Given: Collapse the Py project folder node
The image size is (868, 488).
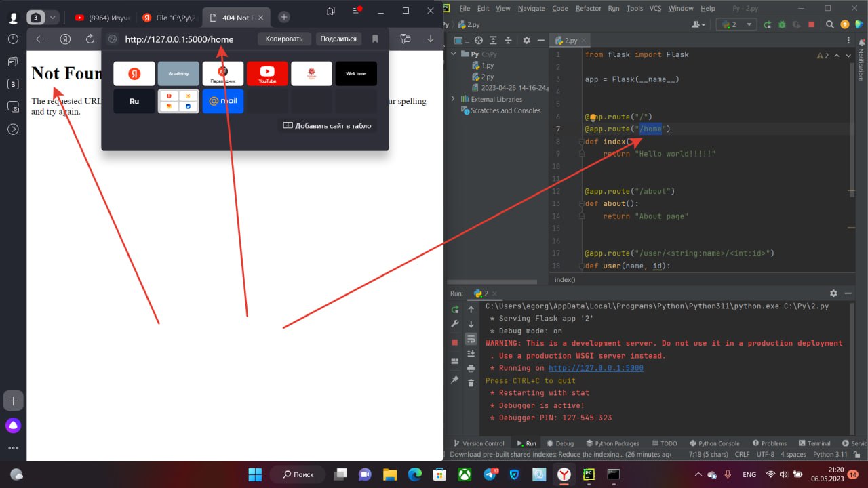Looking at the screenshot, I should (453, 54).
